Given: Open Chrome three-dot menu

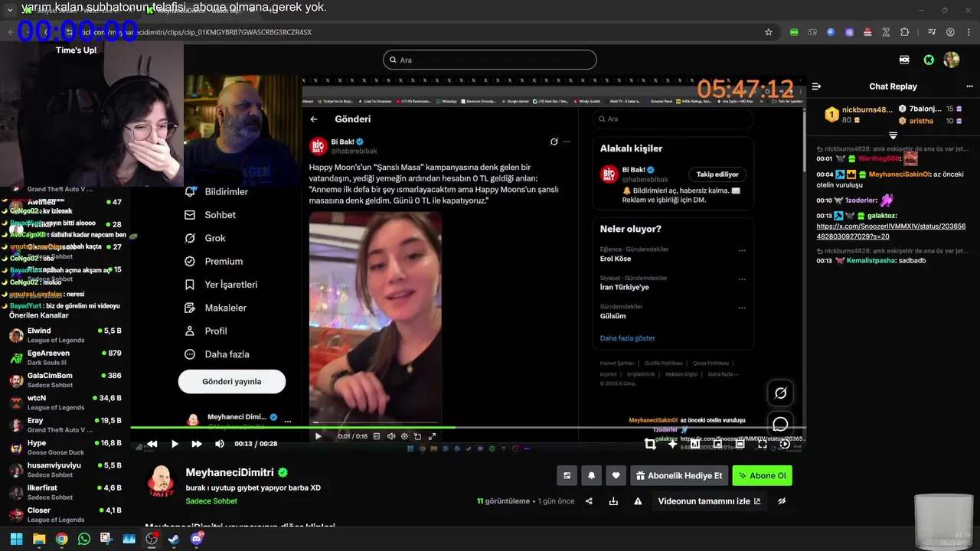Looking at the screenshot, I should point(968,32).
